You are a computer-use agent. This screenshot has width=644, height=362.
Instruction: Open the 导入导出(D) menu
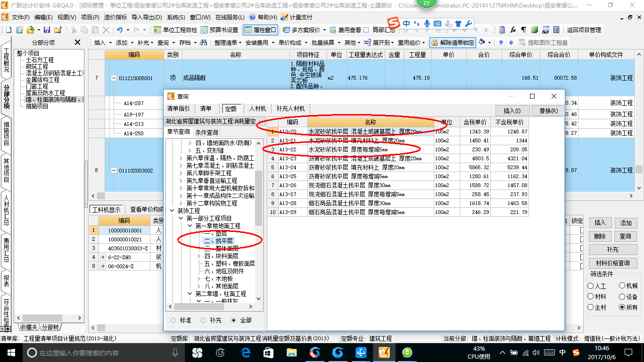(x=147, y=17)
